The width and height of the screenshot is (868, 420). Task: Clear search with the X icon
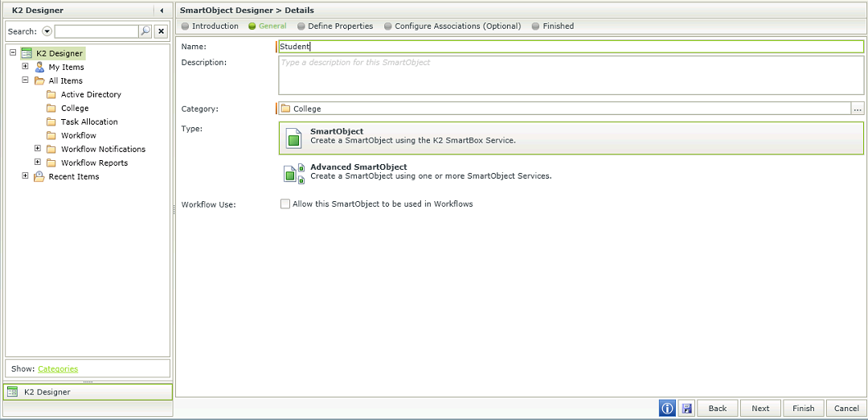(x=161, y=31)
